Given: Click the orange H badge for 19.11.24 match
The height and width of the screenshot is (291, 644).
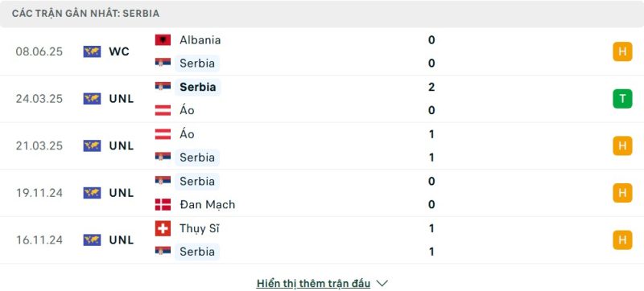Looking at the screenshot, I should point(622,193).
